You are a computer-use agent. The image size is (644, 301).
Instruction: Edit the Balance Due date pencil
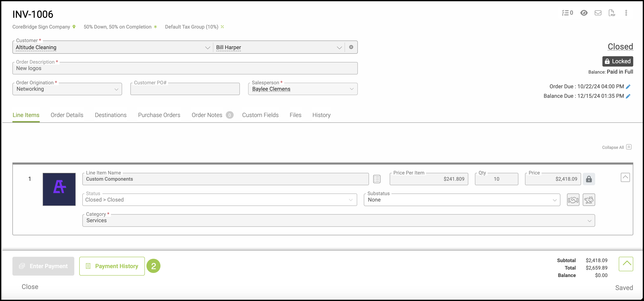[628, 96]
